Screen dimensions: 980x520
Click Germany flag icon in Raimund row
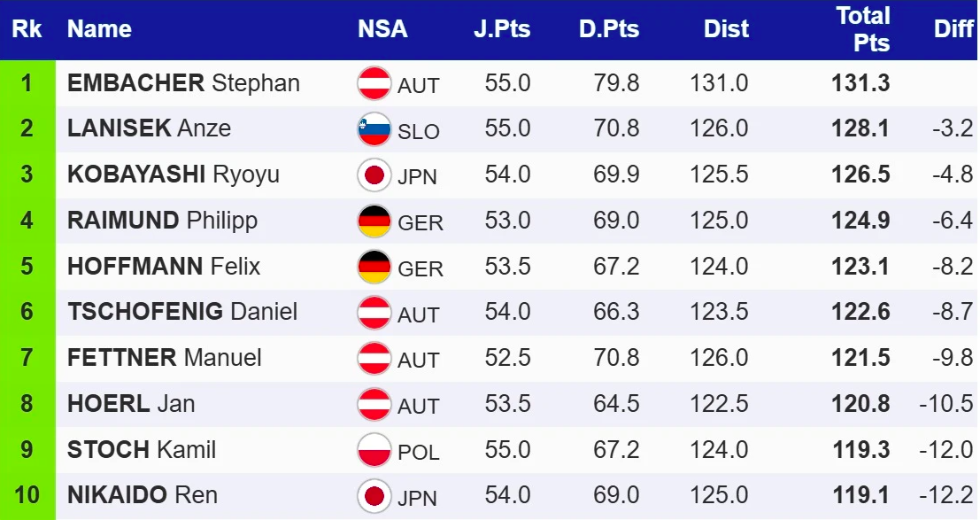(374, 221)
